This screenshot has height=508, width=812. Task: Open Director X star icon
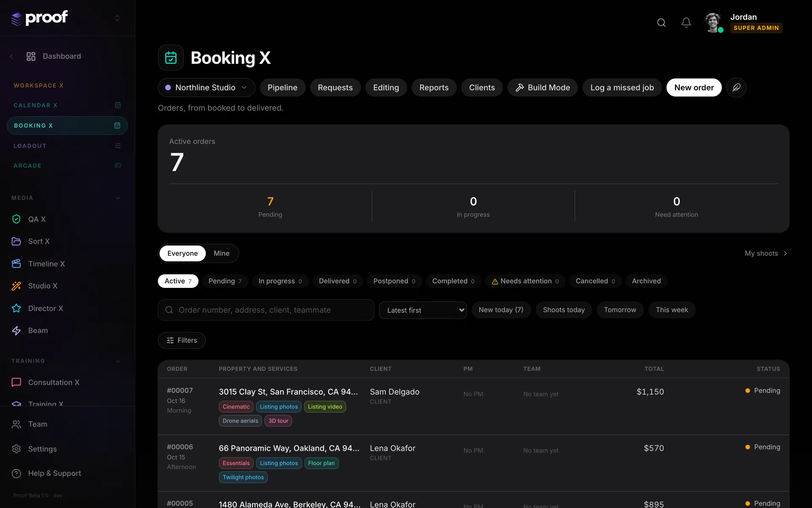(x=16, y=308)
